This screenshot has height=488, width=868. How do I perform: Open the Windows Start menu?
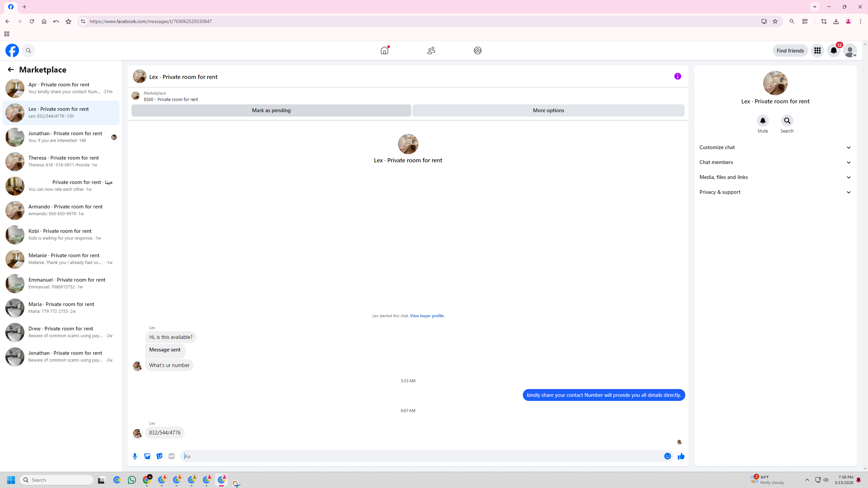pos(11,480)
